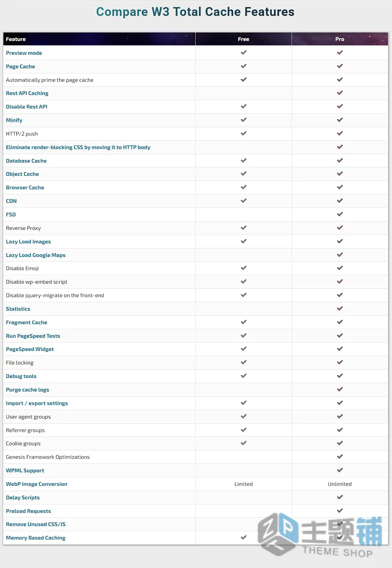Click the Pro checkmark for WPML Support
The image size is (392, 568).
340,470
